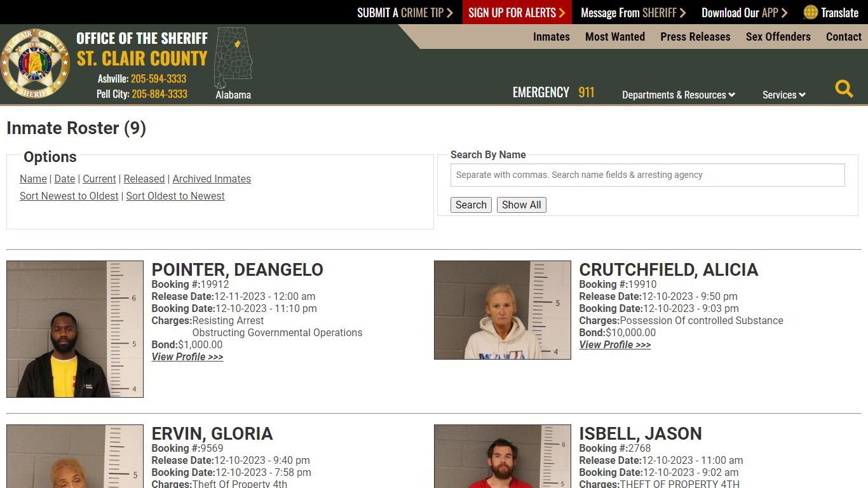Open Pointer, Deangelo mugshot thumbnail
This screenshot has height=488, width=868.
75,329
